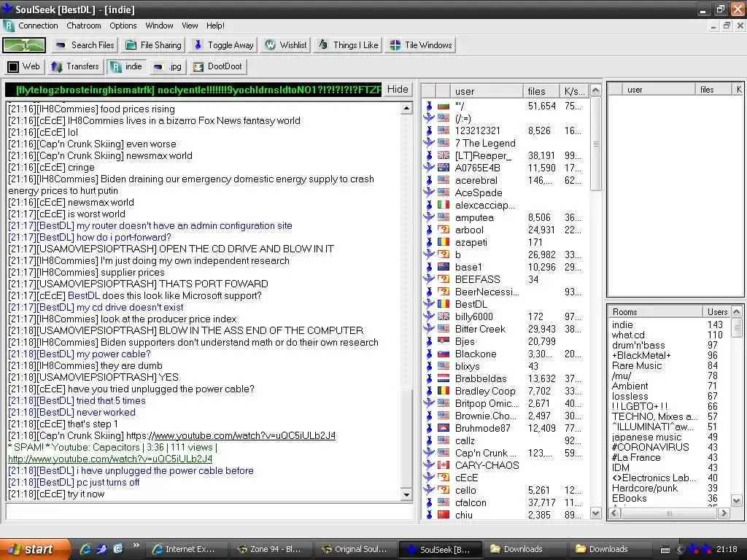Click the Bulgarian flag icon of first user
747x560 pixels.
click(444, 106)
